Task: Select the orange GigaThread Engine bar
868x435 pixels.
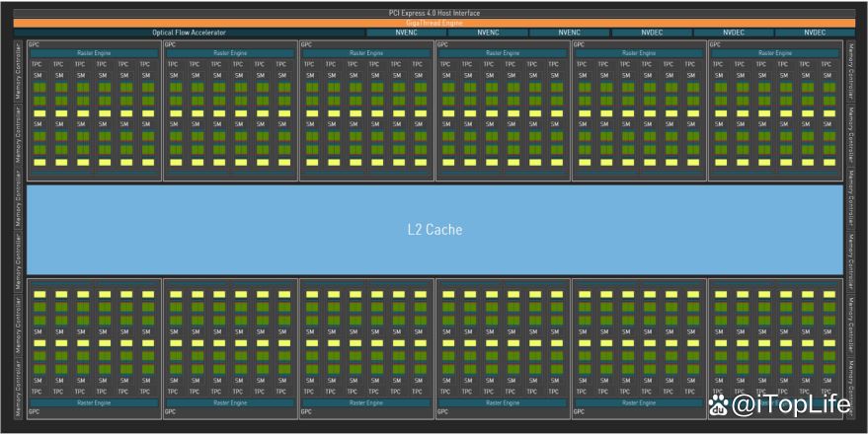Action: (x=434, y=23)
